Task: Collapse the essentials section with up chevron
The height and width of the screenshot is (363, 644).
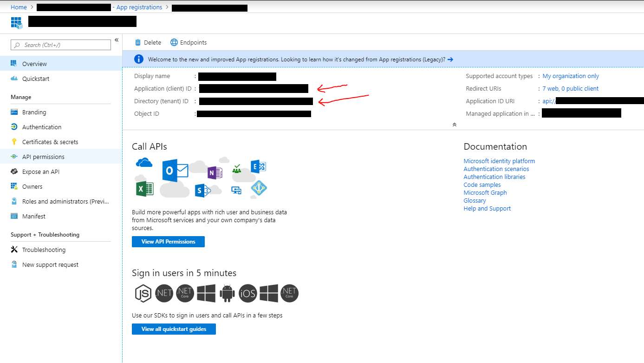Action: 454,125
